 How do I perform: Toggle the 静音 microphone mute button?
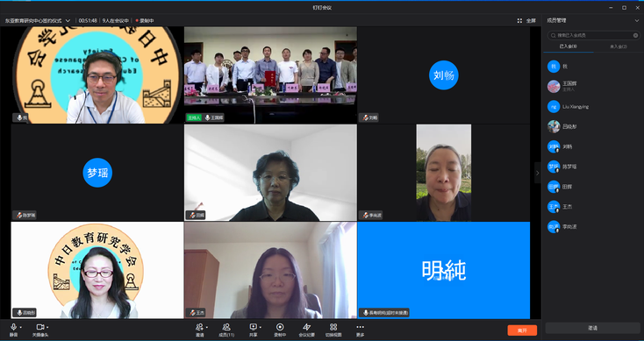[x=13, y=327]
